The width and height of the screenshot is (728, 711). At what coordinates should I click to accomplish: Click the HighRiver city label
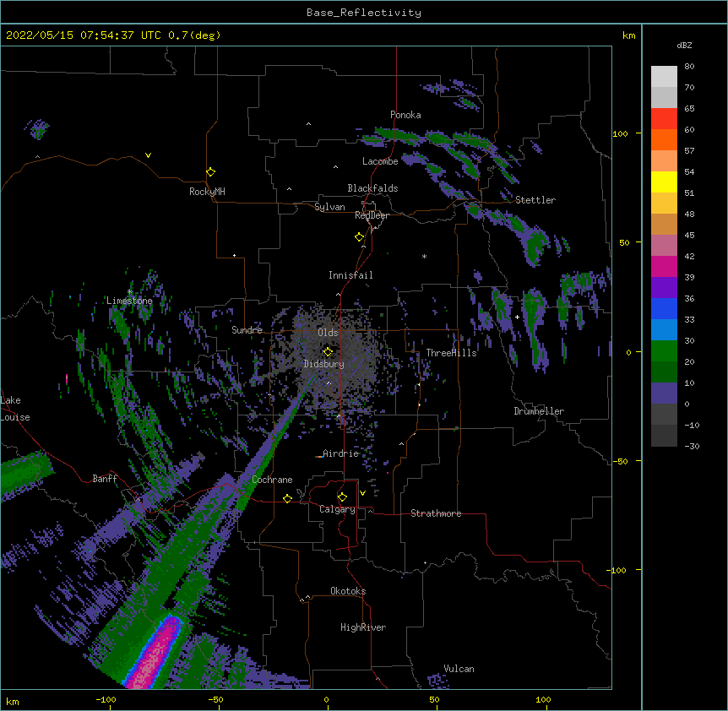click(363, 627)
